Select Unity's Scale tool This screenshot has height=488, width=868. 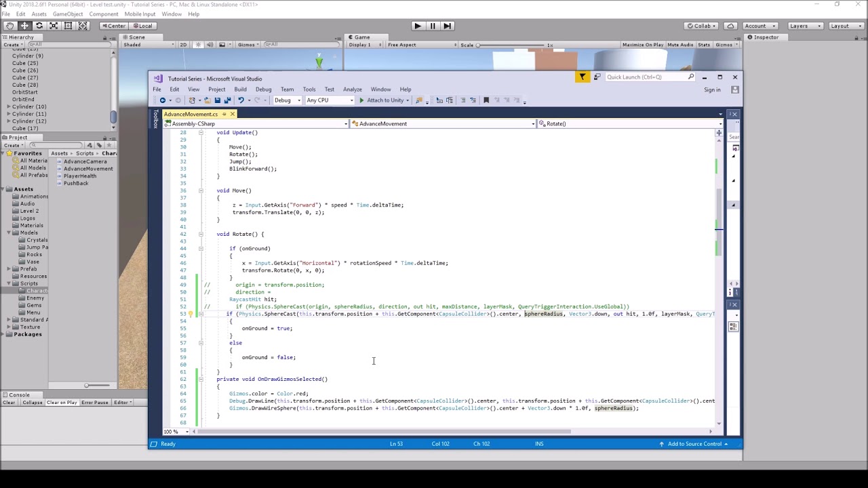pos(54,26)
